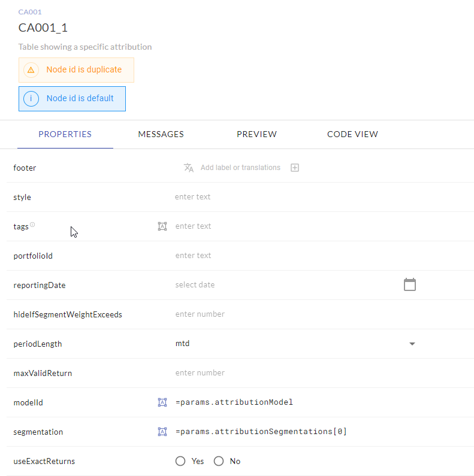The height and width of the screenshot is (476, 474).
Task: Expand the periodLength dropdown arrow
Action: [x=412, y=344]
